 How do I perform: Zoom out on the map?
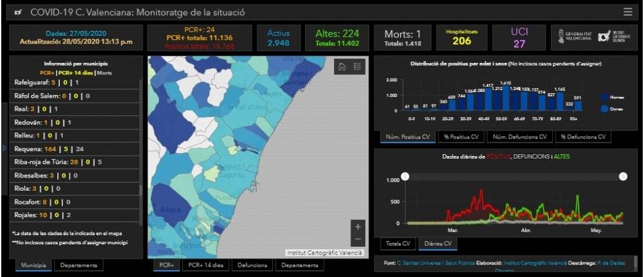point(358,240)
